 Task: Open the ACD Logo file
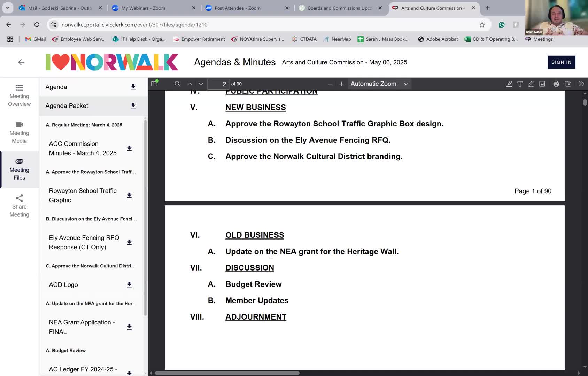click(x=63, y=285)
